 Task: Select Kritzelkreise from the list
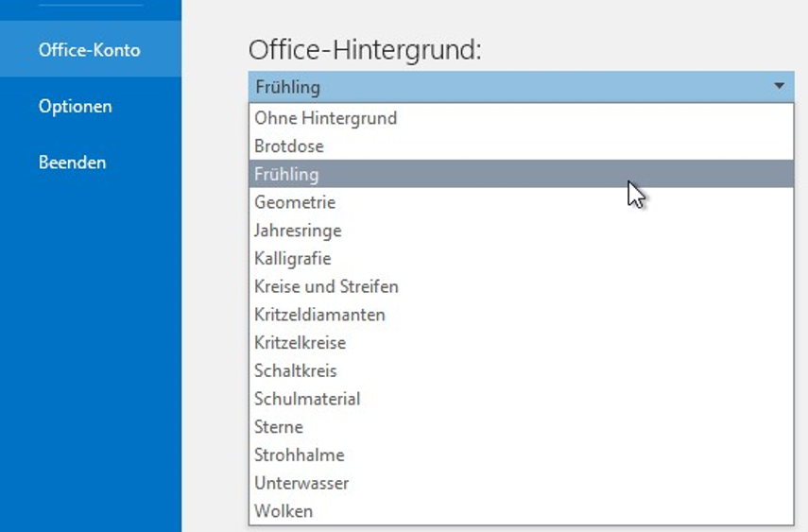point(521,343)
